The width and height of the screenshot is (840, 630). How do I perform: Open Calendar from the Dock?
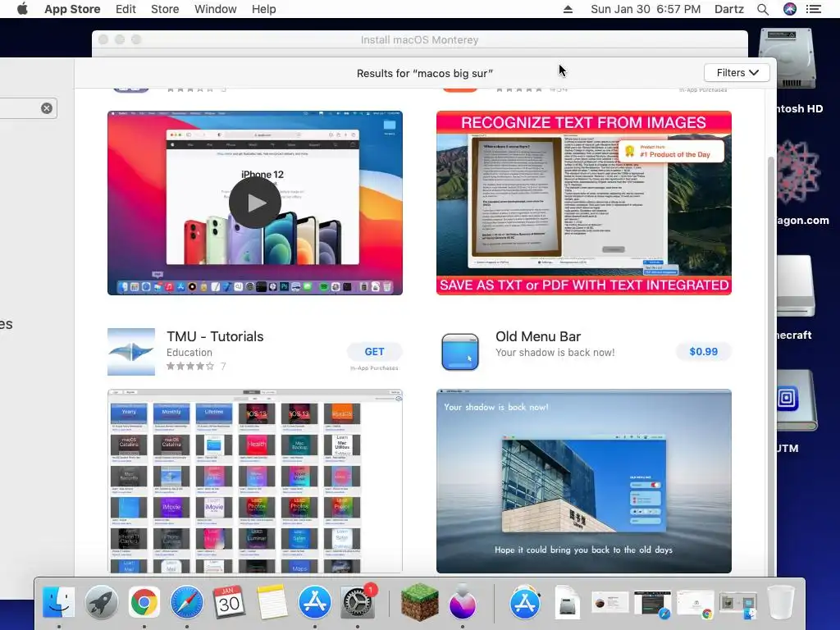pyautogui.click(x=230, y=602)
